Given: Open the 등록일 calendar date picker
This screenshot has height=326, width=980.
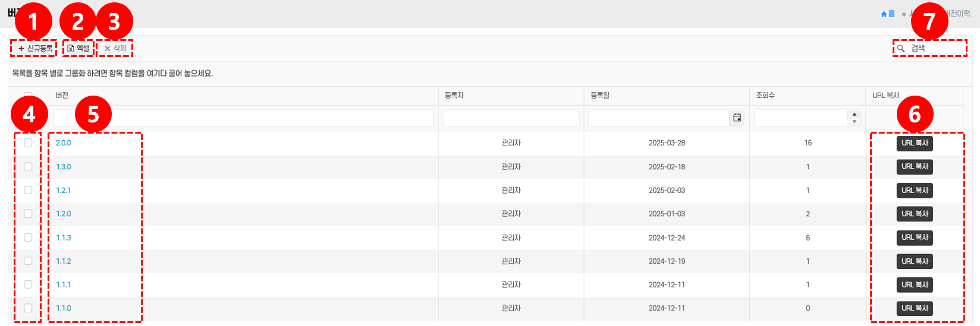Looking at the screenshot, I should [737, 118].
